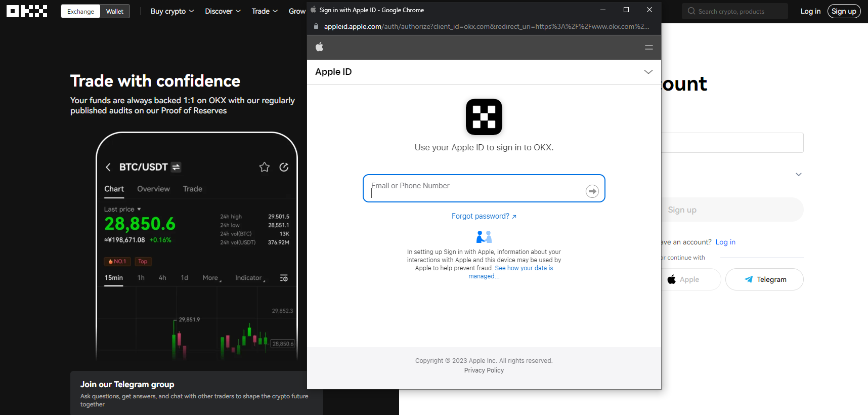Click Log in in the OKX header

[x=810, y=11]
